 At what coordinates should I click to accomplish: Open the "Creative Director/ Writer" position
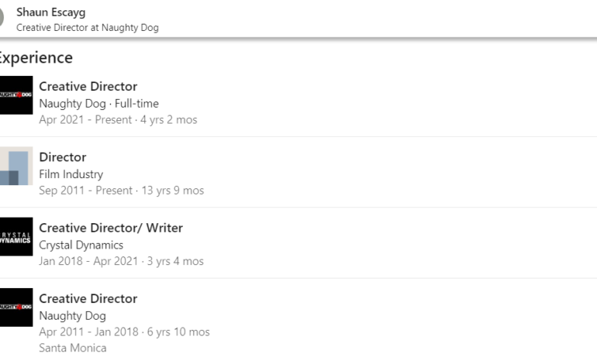click(x=111, y=228)
